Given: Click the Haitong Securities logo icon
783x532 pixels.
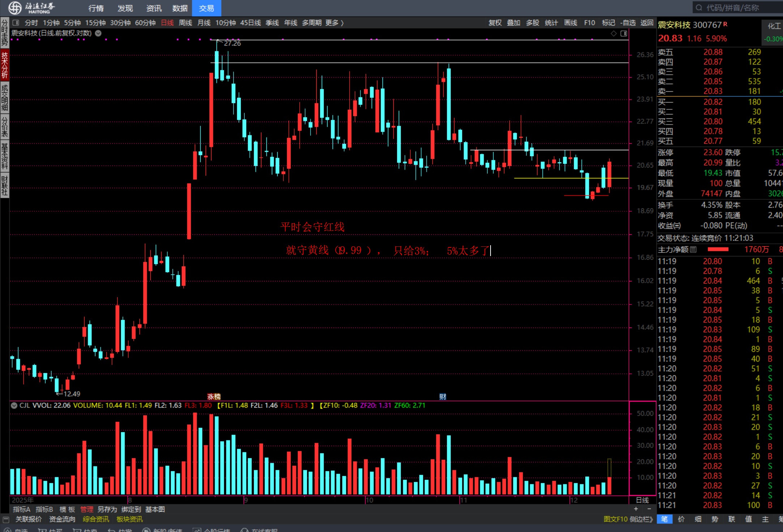Looking at the screenshot, I should pyautogui.click(x=15, y=8).
